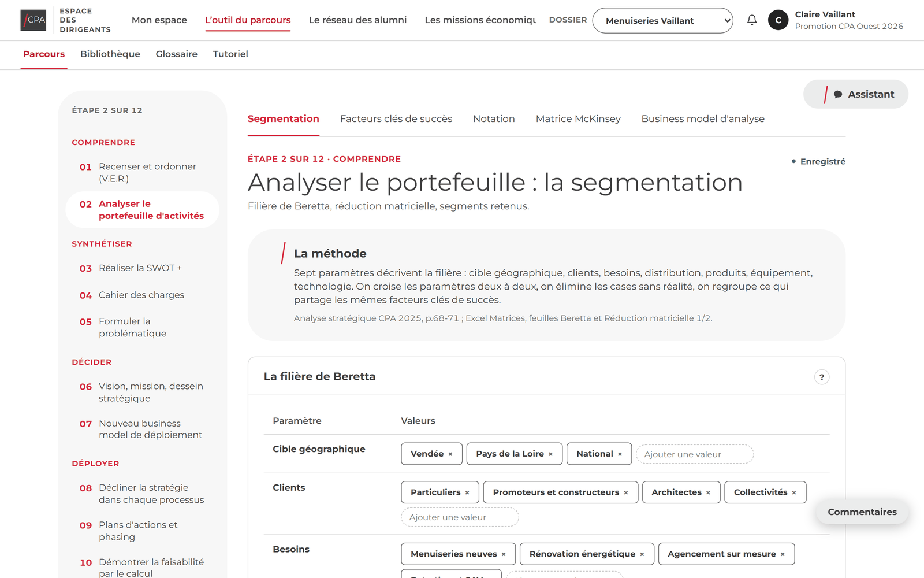
Task: Go to step 04 Cahier des charges
Action: tap(143, 295)
